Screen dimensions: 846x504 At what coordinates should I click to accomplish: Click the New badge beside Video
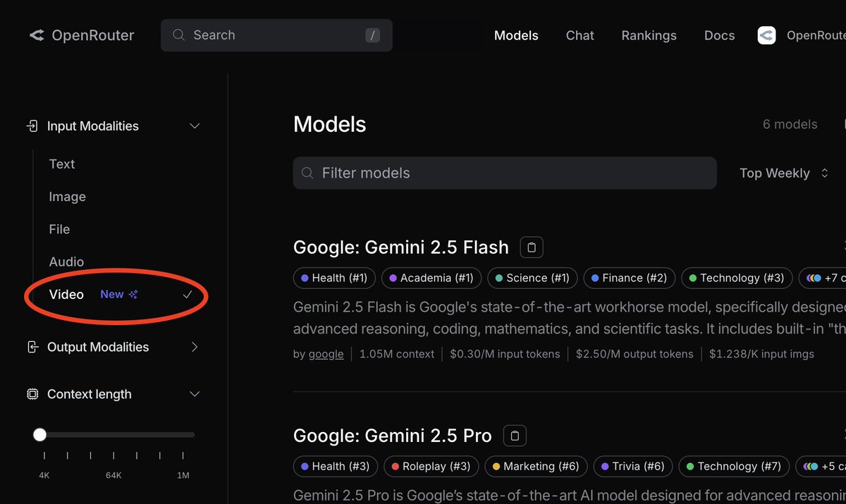112,295
